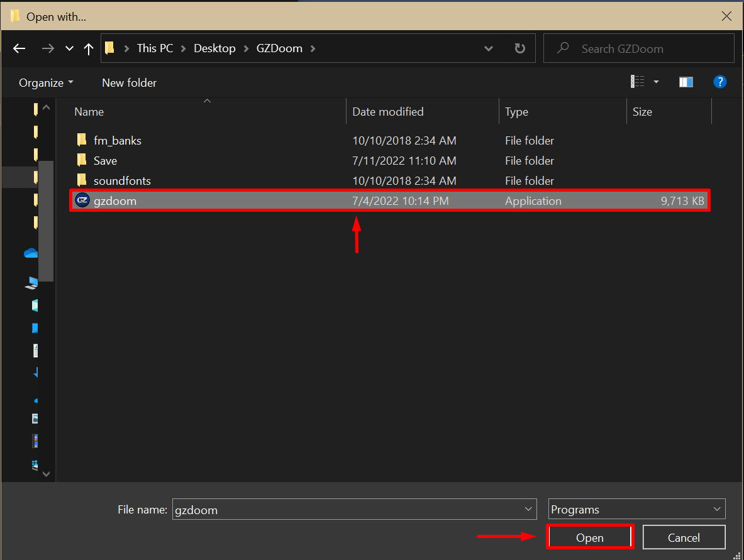
Task: Select the This PC computer icon in sidebar
Action: [x=31, y=283]
